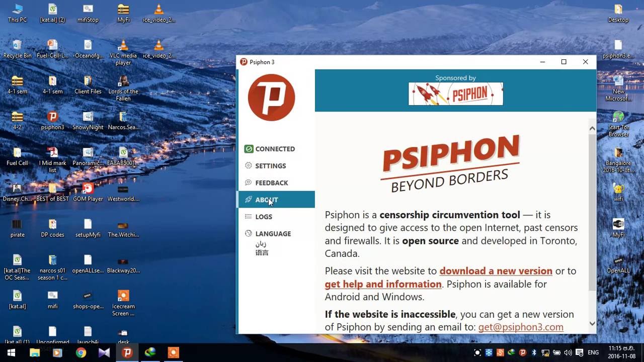
Task: Follow the 'download a new version' link
Action: (x=496, y=271)
